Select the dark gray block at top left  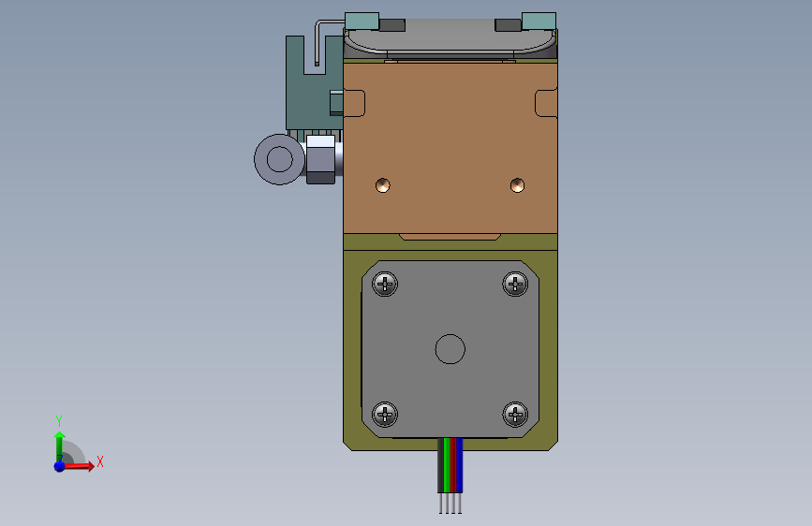[392, 25]
